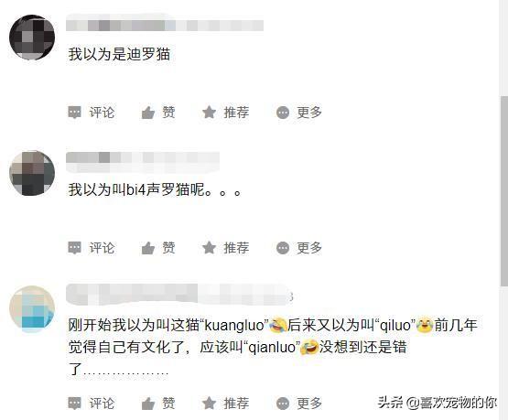The image size is (508, 420).
Task: Open more options for kuangluo comment
Action: pos(283,404)
